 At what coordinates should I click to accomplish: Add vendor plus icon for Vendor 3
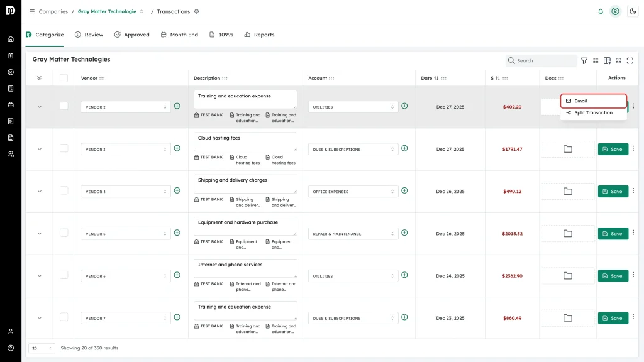pyautogui.click(x=177, y=148)
